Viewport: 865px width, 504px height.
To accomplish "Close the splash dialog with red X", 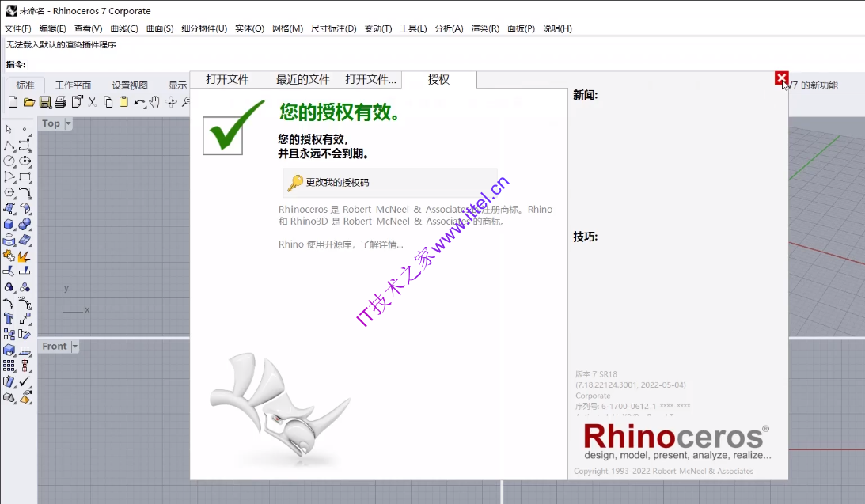I will pos(781,79).
